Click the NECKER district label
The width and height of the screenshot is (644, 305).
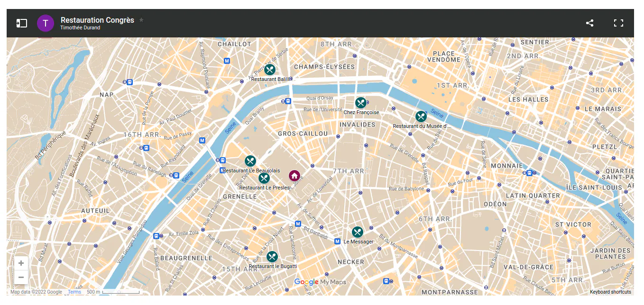[x=351, y=262]
